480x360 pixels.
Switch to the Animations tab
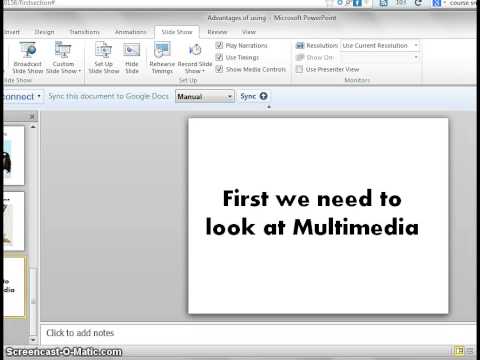point(130,32)
